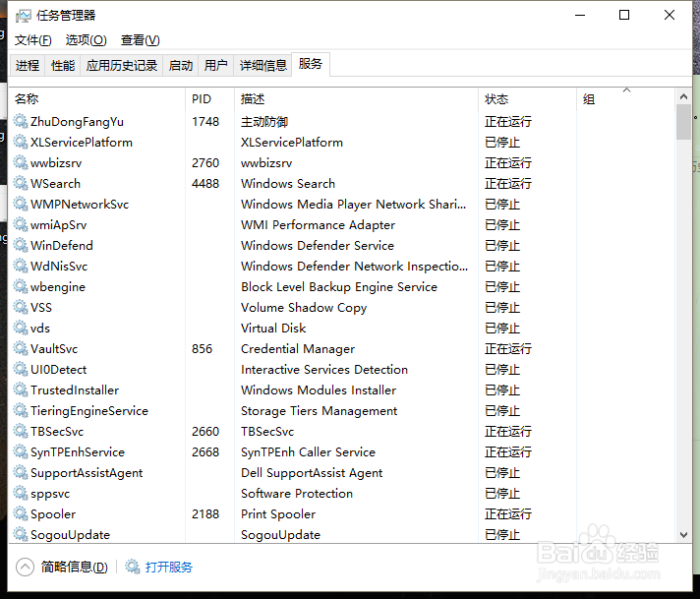The width and height of the screenshot is (700, 599).
Task: Switch to the 性能 tab
Action: (x=63, y=66)
